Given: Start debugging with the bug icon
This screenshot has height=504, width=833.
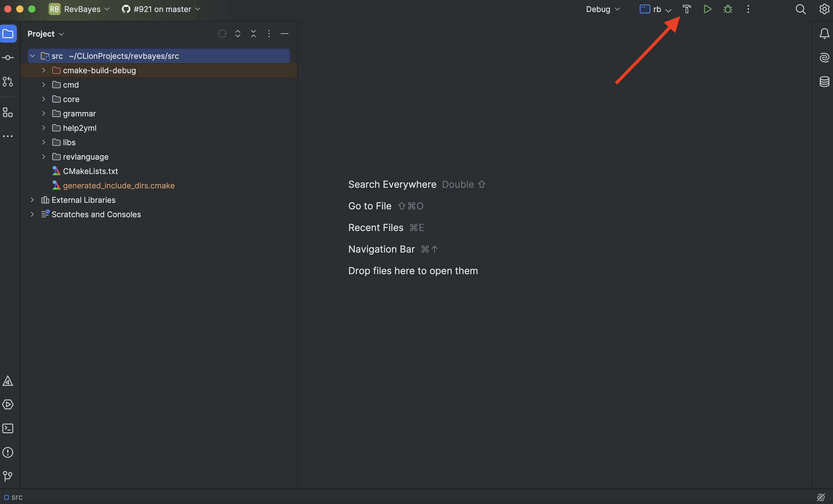Looking at the screenshot, I should click(728, 9).
